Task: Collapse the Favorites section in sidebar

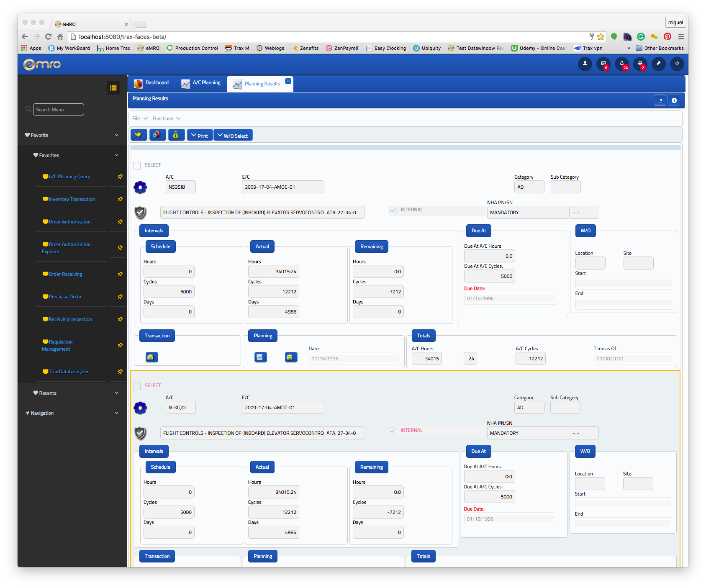Action: click(x=117, y=155)
